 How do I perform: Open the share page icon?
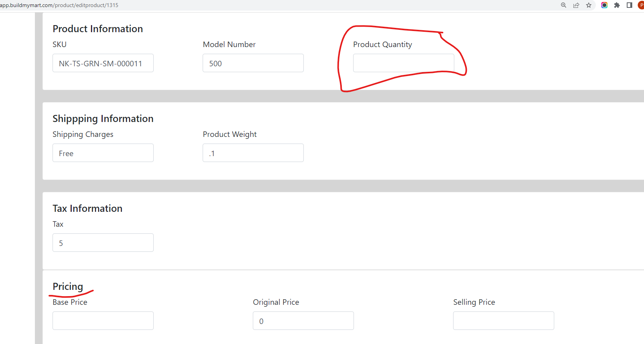576,5
